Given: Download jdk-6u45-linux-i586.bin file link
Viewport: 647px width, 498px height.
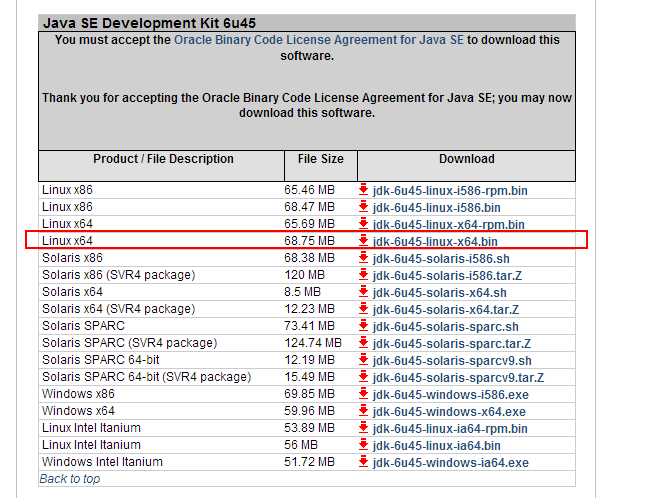Looking at the screenshot, I should pyautogui.click(x=437, y=208).
